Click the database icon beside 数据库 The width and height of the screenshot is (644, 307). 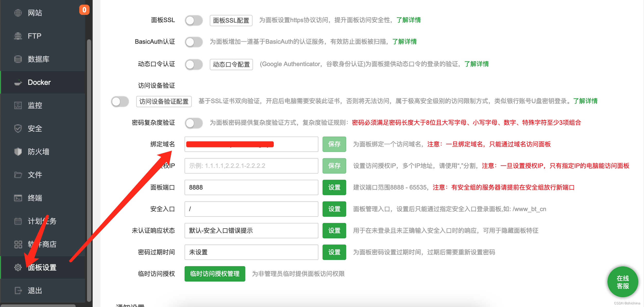(x=18, y=59)
